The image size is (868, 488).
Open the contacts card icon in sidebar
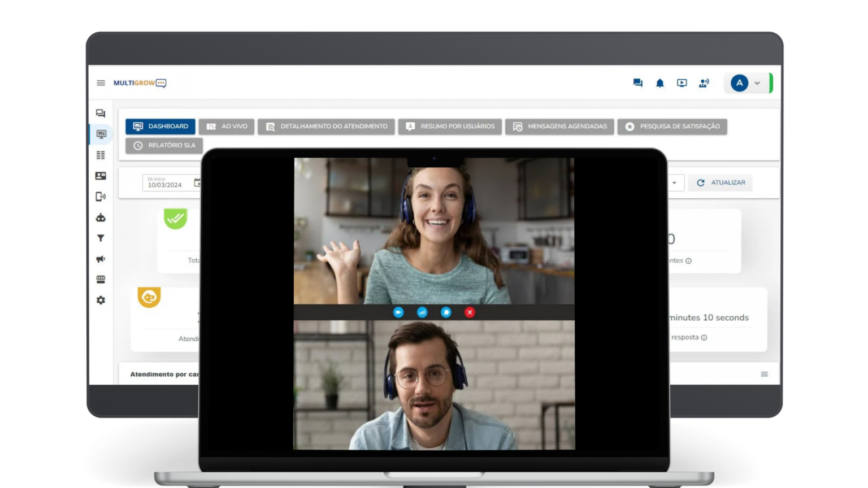pos(101,176)
